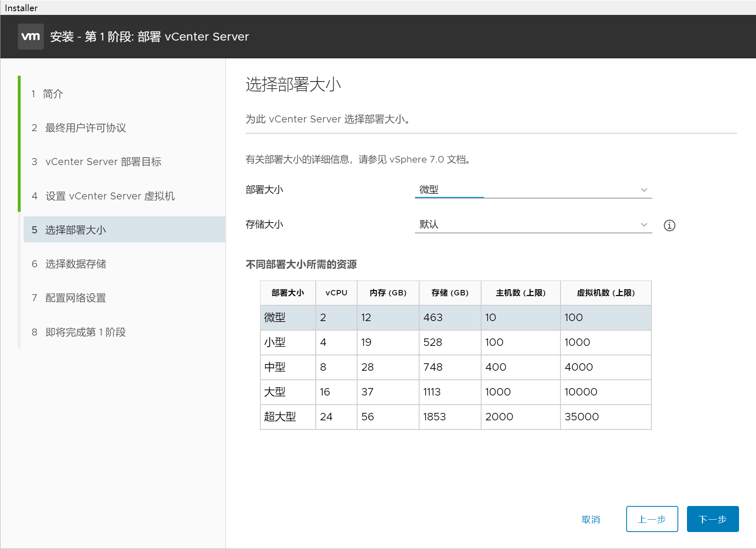The image size is (756, 549).
Task: Open the 存储大小 dropdown
Action: (x=533, y=225)
